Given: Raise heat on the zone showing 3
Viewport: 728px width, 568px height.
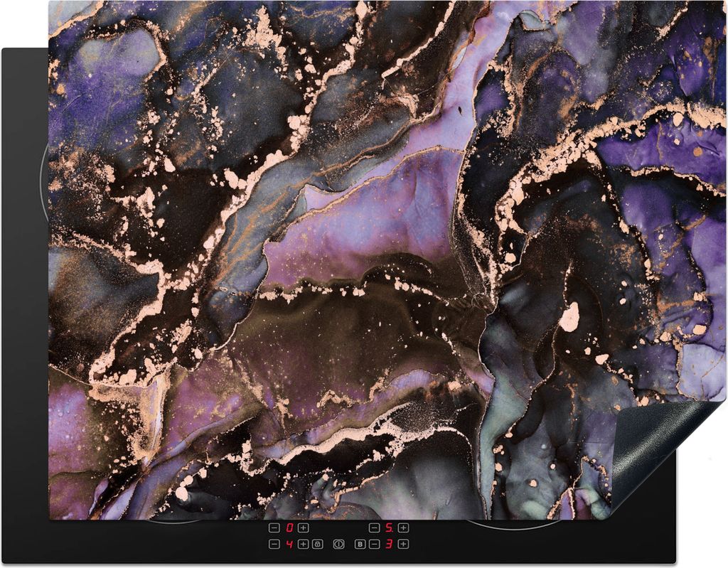Looking at the screenshot, I should click(403, 544).
